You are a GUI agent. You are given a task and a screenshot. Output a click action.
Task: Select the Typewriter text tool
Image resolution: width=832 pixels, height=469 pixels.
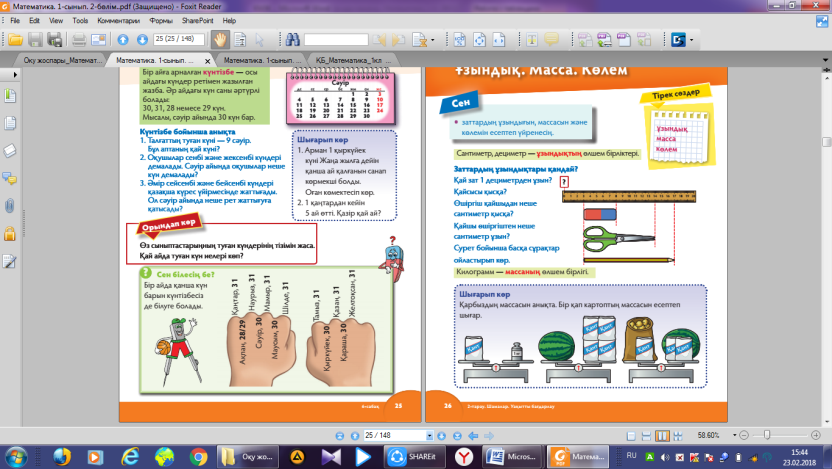coord(532,39)
